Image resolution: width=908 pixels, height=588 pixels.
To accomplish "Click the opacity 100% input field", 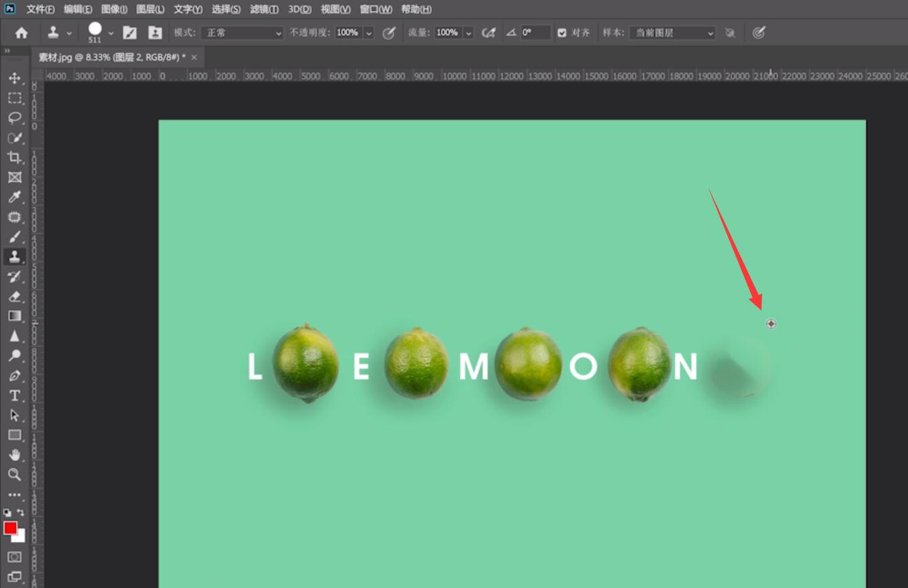I will pos(348,33).
